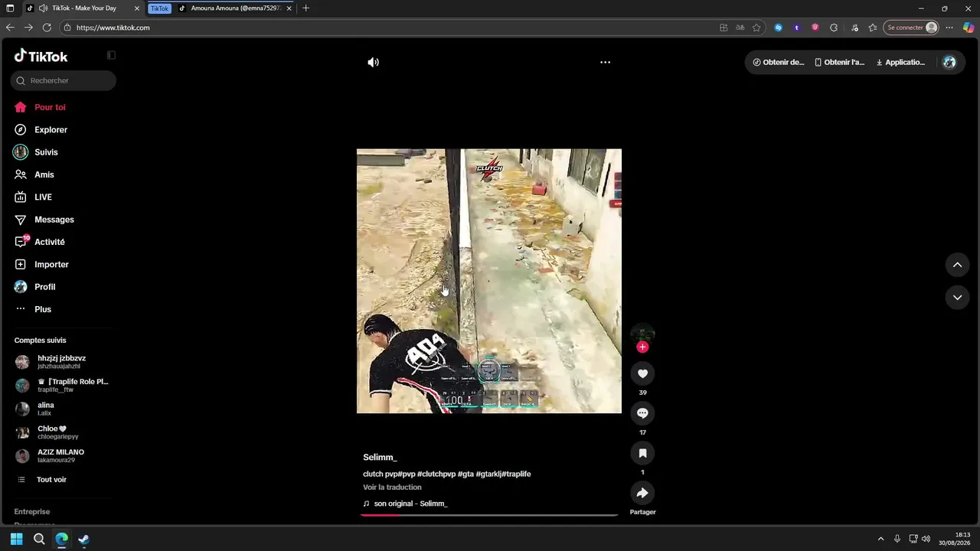Like the Selimm_ video with the heart
The image size is (980, 551).
click(642, 373)
